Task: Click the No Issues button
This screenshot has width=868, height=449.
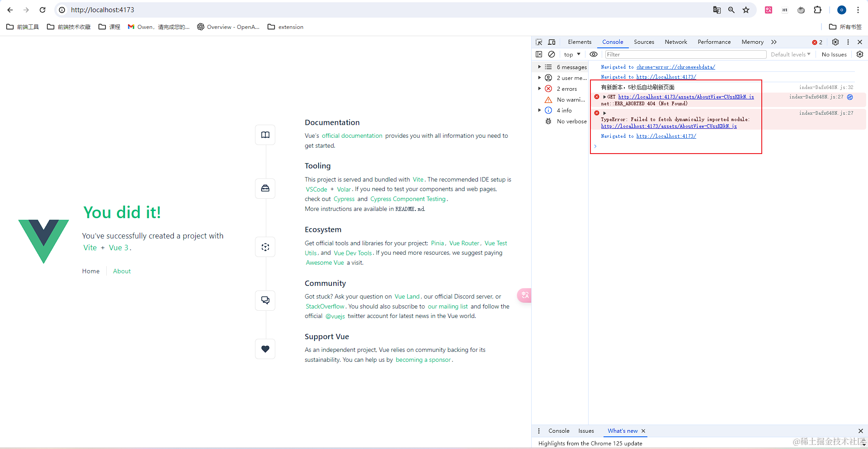Action: [834, 54]
